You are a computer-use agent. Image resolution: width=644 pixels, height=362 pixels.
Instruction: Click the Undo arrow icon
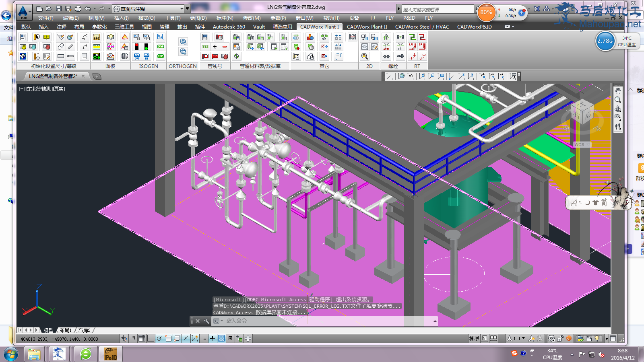pyautogui.click(x=88, y=8)
